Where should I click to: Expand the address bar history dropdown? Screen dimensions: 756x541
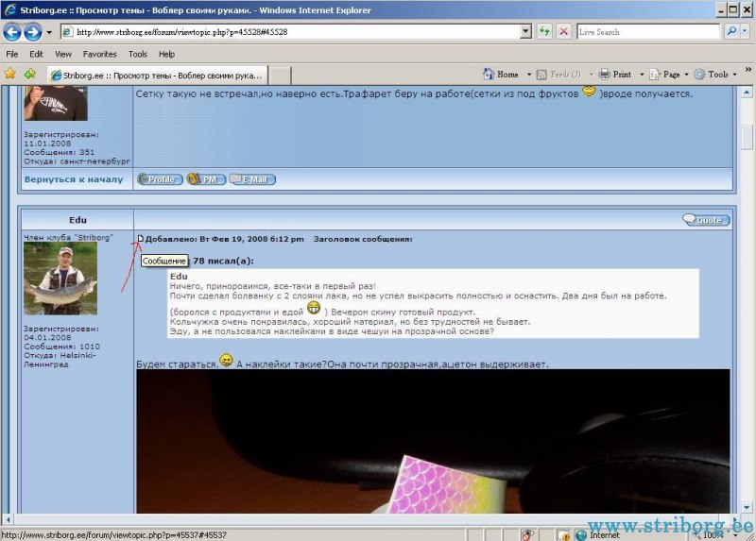(526, 31)
